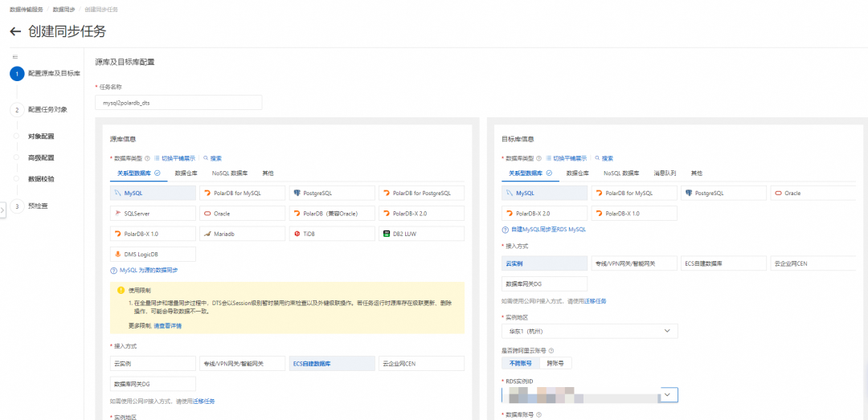Open target 实例地区 dropdown 华东1（杭州）
Image resolution: width=868 pixels, height=420 pixels.
(x=590, y=331)
